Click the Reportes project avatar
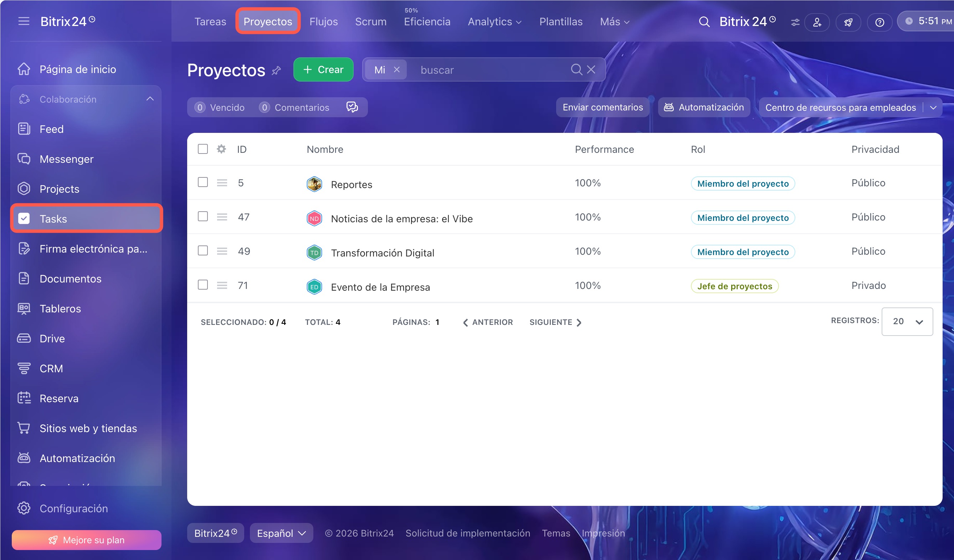This screenshot has width=954, height=560. (x=314, y=184)
